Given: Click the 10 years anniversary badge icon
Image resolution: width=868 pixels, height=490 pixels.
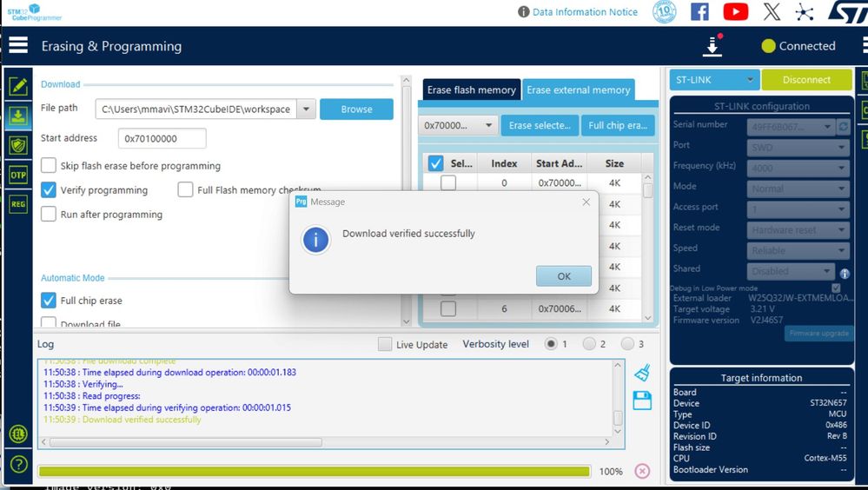Looking at the screenshot, I should [665, 11].
